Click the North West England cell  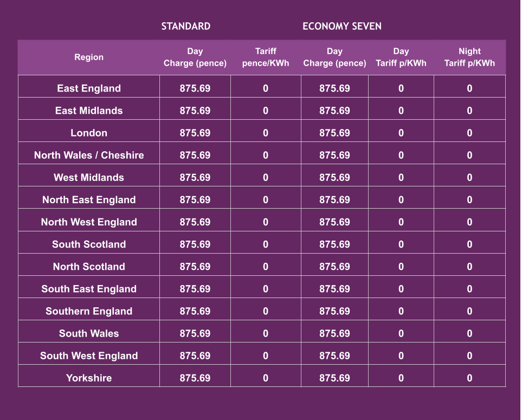[x=89, y=222]
